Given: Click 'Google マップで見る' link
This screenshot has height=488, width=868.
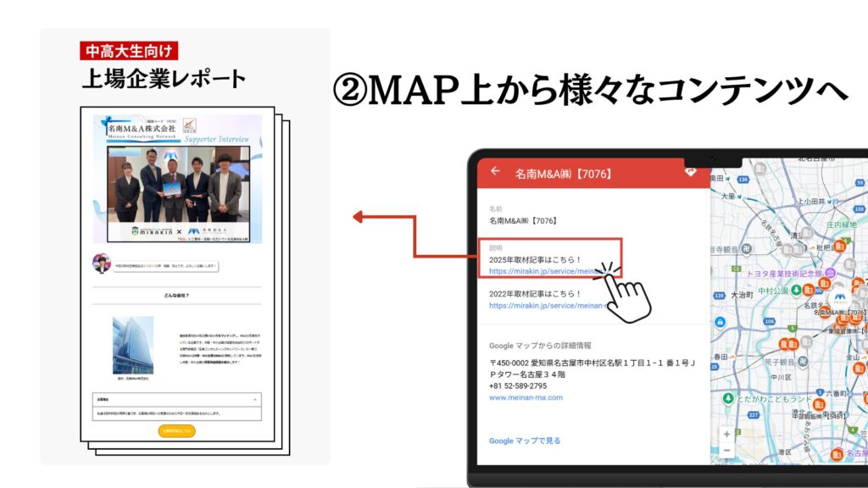Looking at the screenshot, I should (x=525, y=441).
